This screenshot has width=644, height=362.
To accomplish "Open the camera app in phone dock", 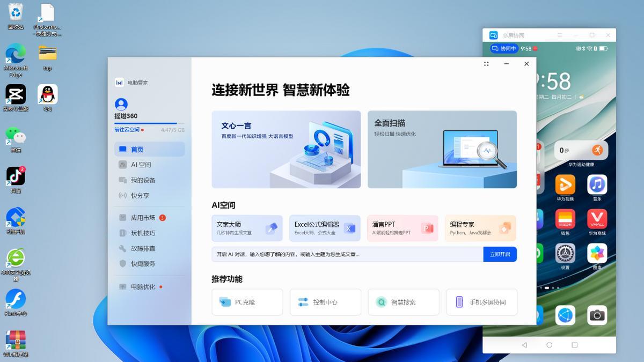I will pyautogui.click(x=597, y=315).
